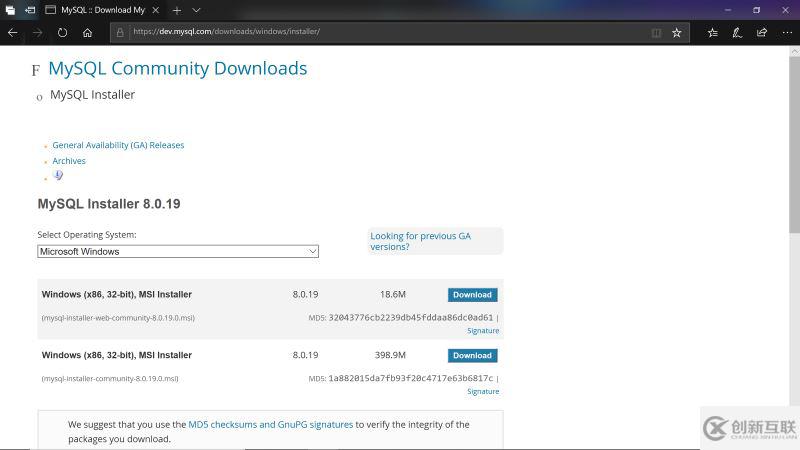Viewport: 800px width, 450px height.
Task: Click the lock icon in address bar
Action: click(120, 33)
